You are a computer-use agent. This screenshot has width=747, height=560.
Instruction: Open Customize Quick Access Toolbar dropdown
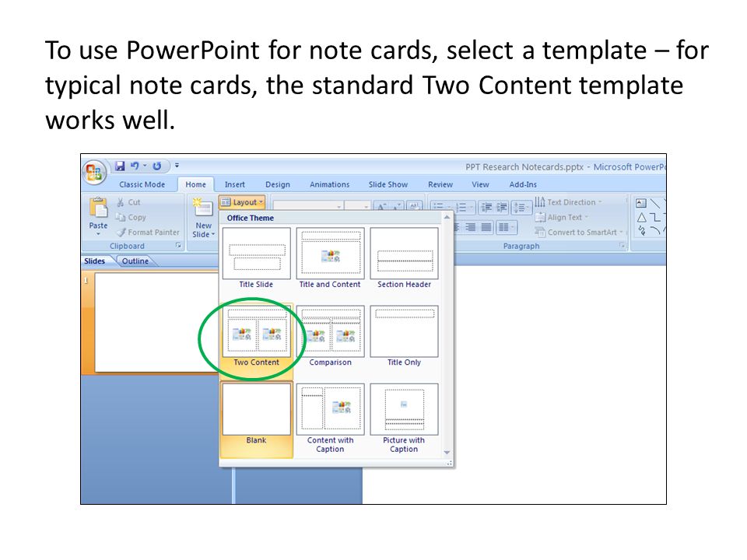pos(177,165)
